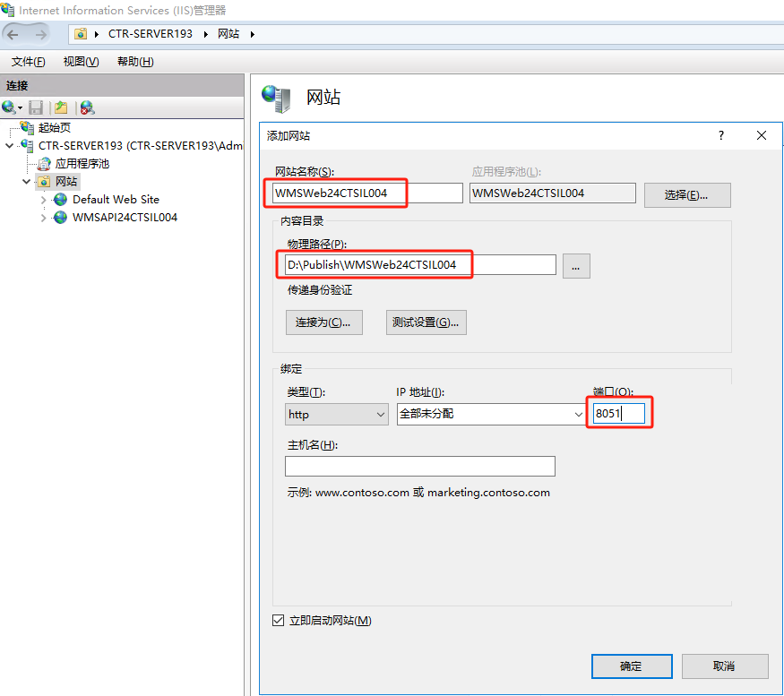Screen dimensions: 784x696
Task: Click the up-one-level folder icon in the connections toolbar
Action: point(61,107)
